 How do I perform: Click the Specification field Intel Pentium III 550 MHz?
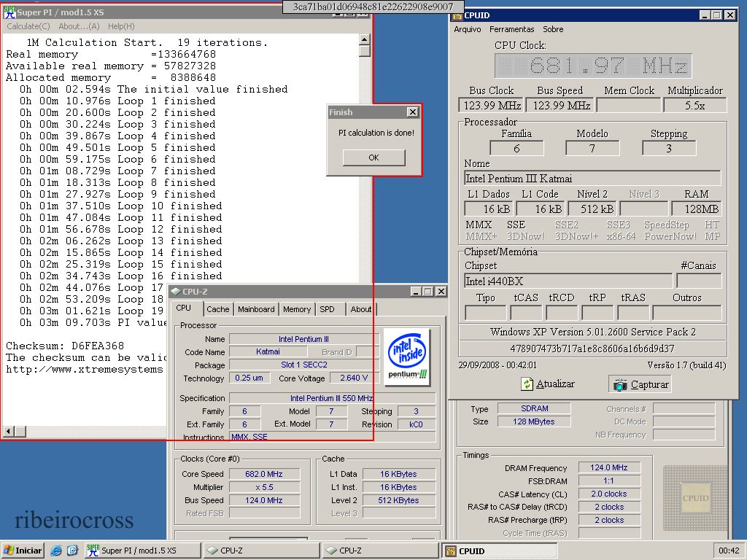point(332,397)
